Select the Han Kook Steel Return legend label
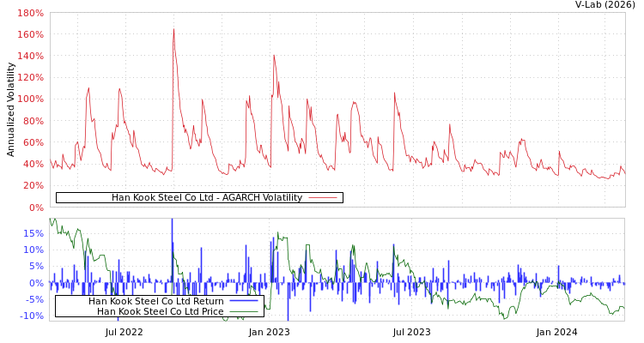This screenshot has height=343, width=644. click(x=155, y=301)
